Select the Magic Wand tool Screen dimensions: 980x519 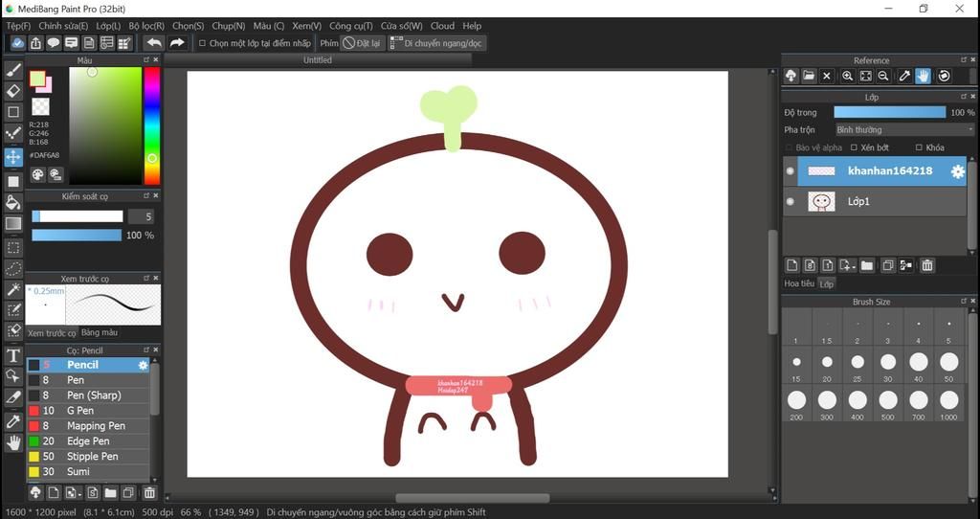point(13,289)
